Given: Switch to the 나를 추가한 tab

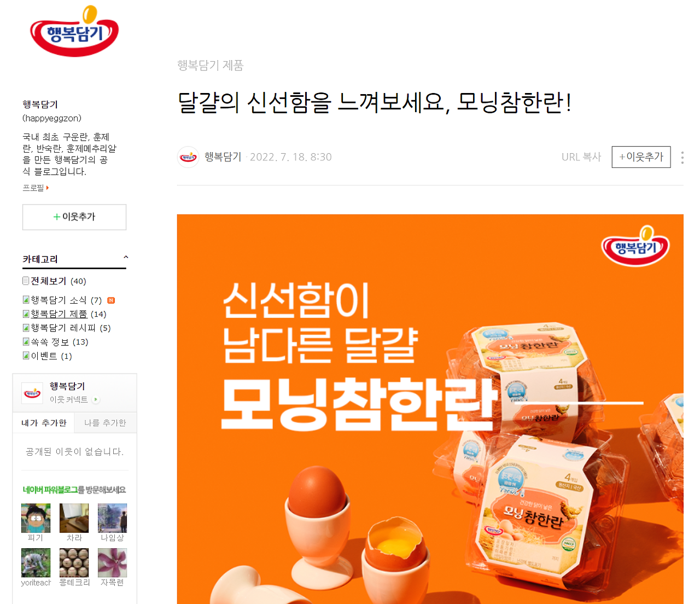Looking at the screenshot, I should [x=105, y=423].
